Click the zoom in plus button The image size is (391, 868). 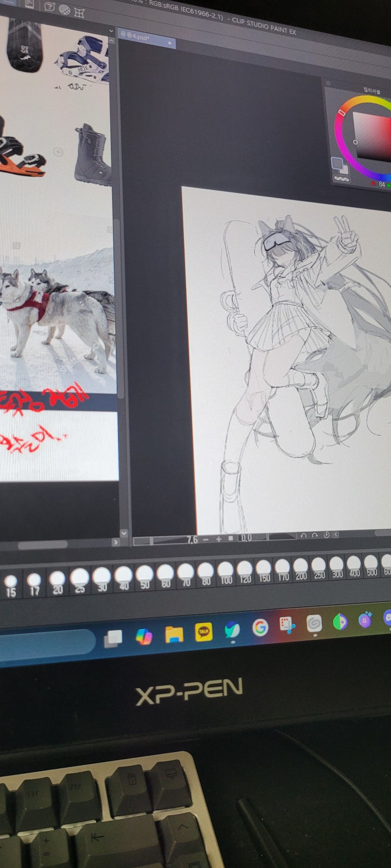click(x=219, y=539)
